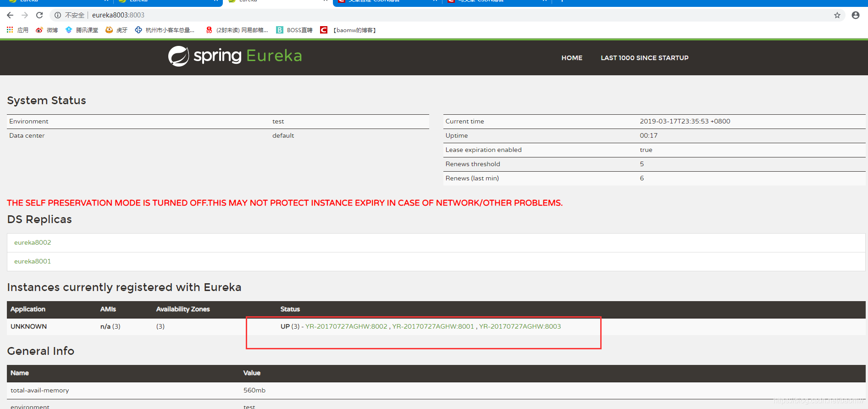The width and height of the screenshot is (868, 409).
Task: Select the Data center label
Action: pyautogui.click(x=27, y=135)
